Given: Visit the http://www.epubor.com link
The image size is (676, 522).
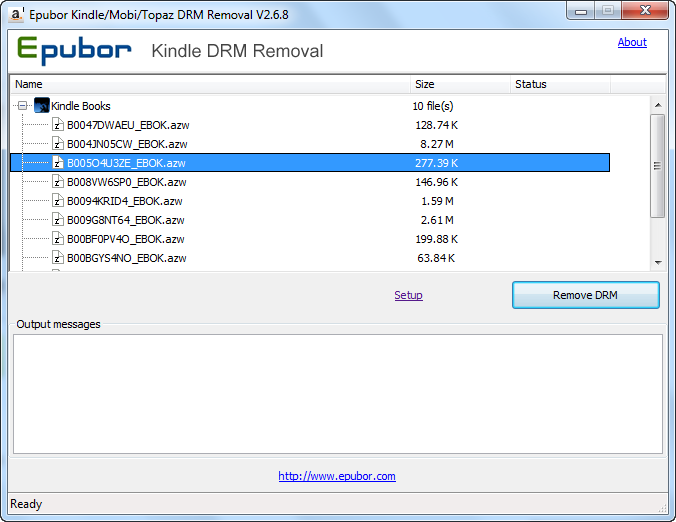Looking at the screenshot, I should coord(337,476).
